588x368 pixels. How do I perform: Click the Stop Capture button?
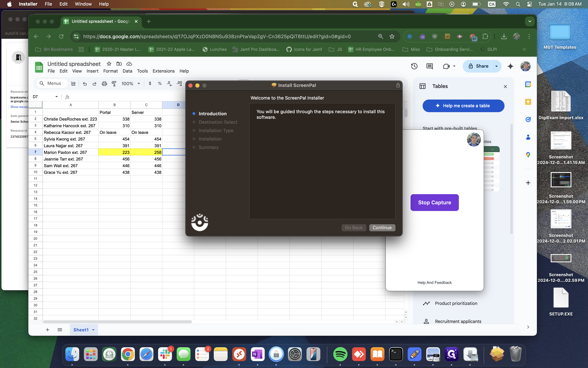point(435,203)
